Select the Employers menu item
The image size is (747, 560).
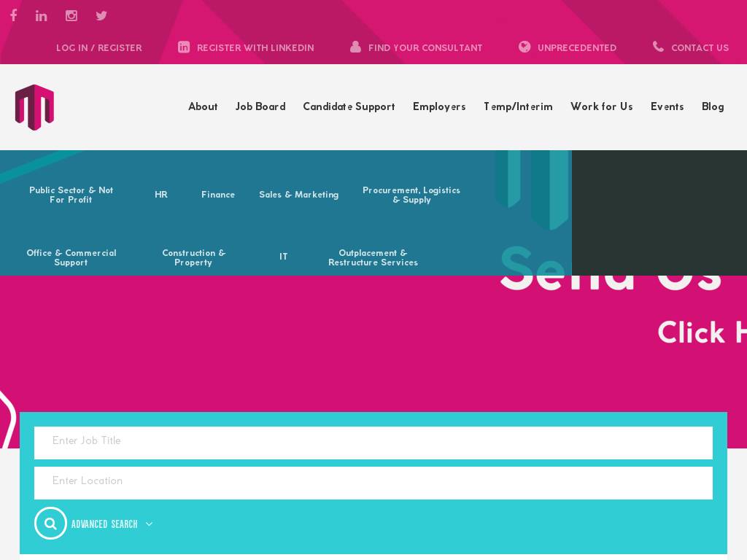click(439, 106)
